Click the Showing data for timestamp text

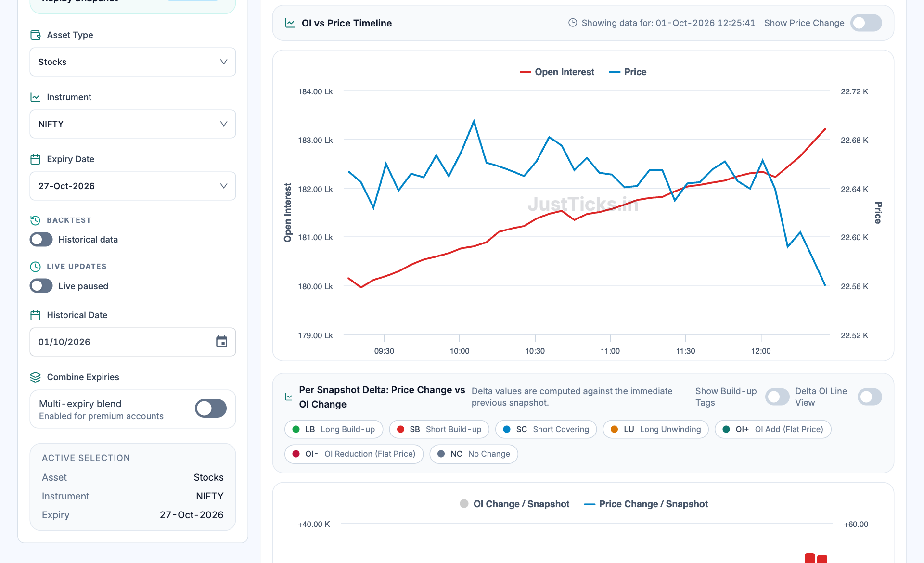(x=668, y=23)
